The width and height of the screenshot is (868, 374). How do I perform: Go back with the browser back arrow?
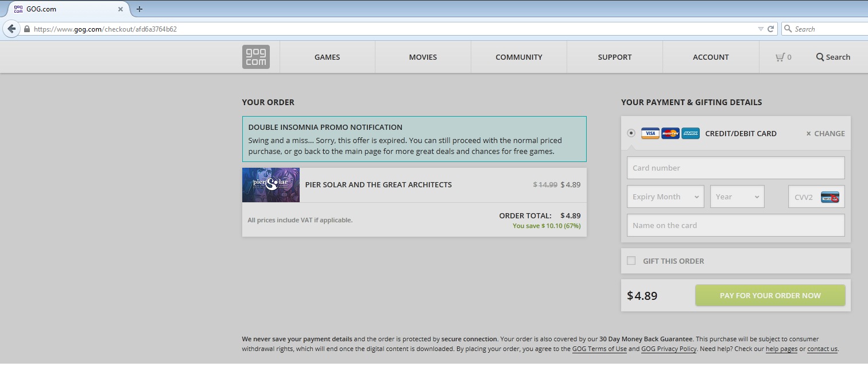pos(11,29)
